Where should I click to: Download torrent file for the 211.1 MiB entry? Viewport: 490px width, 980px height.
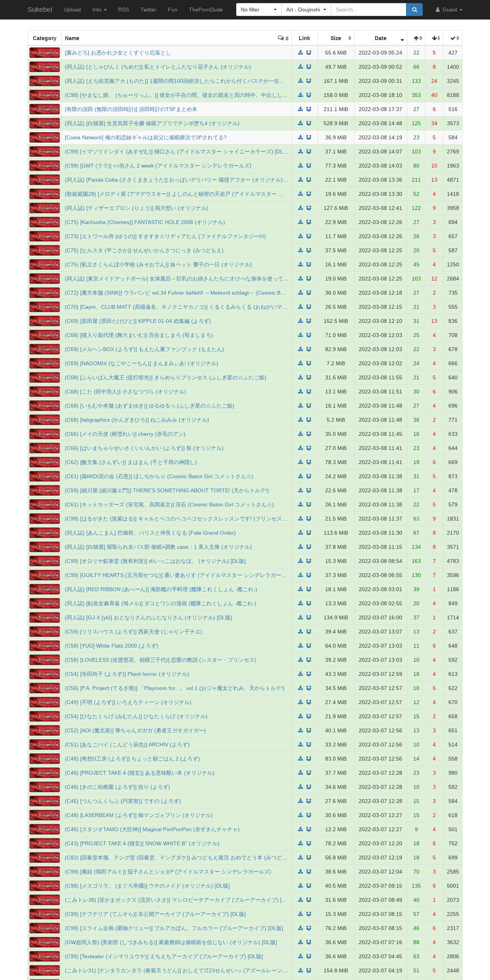click(300, 109)
